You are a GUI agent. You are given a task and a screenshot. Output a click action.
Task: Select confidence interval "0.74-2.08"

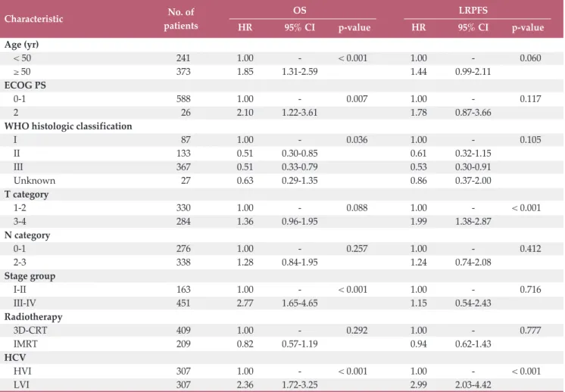[473, 263]
